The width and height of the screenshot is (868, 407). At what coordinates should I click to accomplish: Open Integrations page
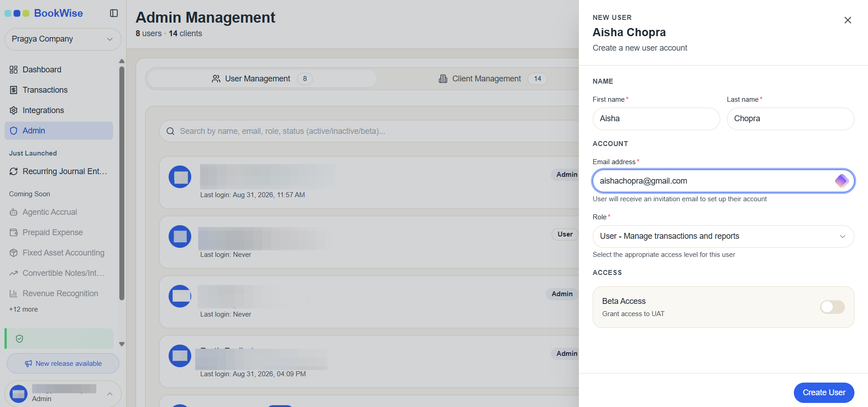click(59, 110)
